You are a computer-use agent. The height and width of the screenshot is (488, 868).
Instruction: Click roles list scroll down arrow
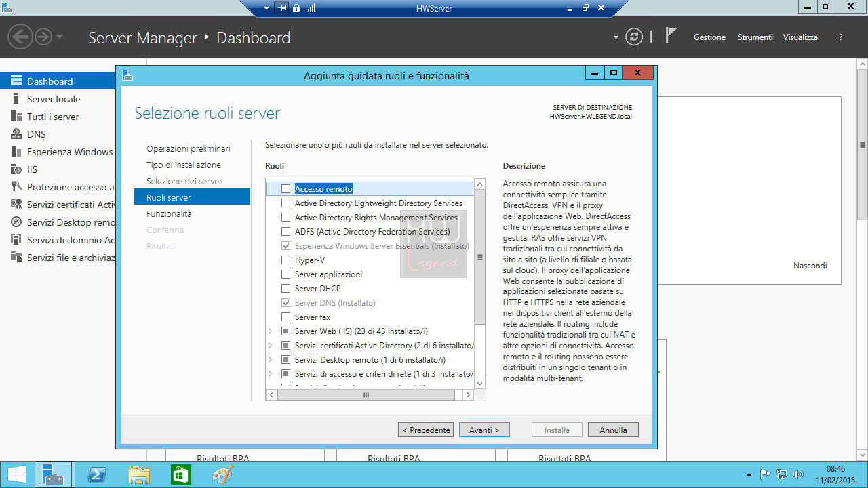coord(480,384)
